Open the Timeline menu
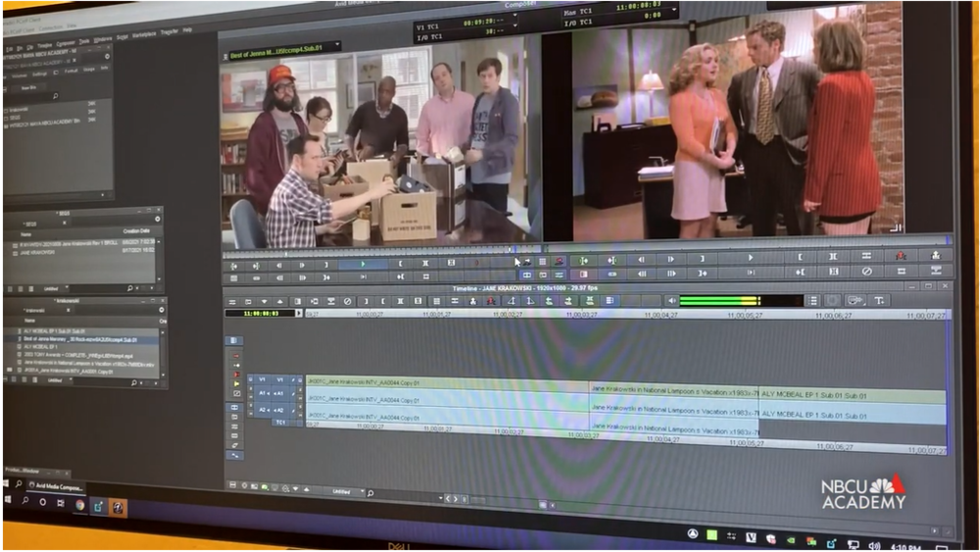Screen dimensions: 980x552 tap(45, 46)
